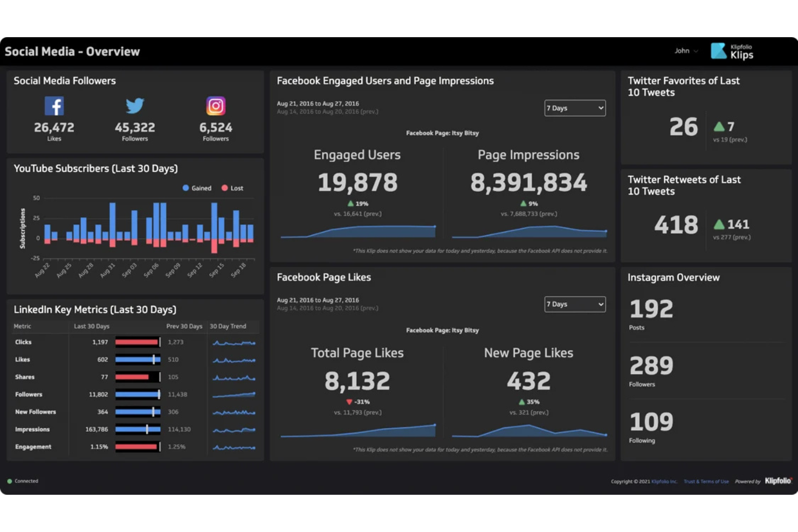Click the 8,132 Total Page Likes value
Viewport: 798px width, 532px height.
(357, 381)
